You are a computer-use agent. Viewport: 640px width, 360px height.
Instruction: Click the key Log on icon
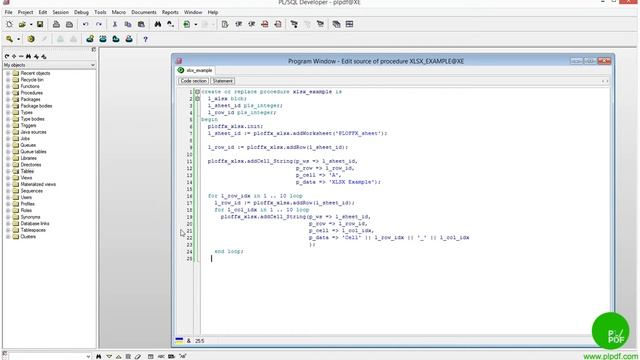point(9,39)
